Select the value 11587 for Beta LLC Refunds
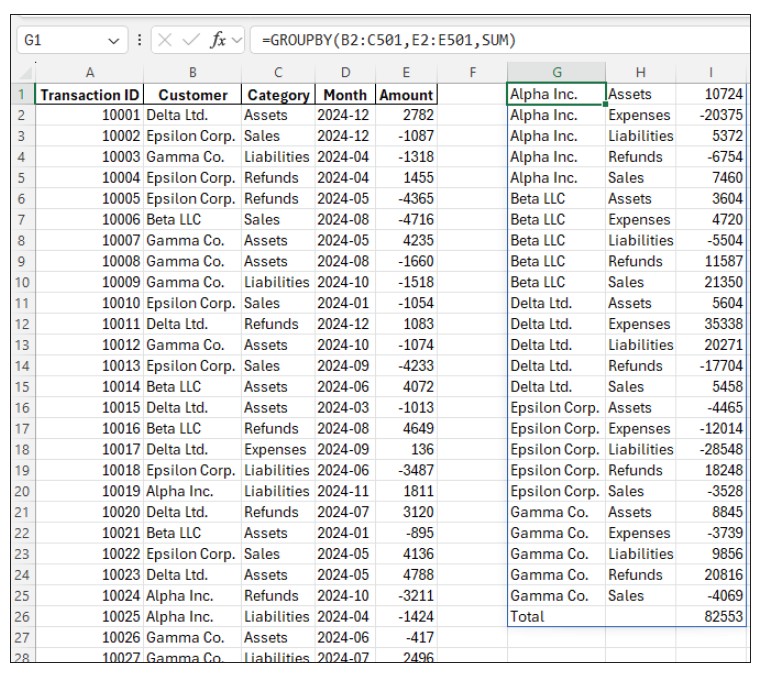This screenshot has height=685, width=759. tap(711, 261)
